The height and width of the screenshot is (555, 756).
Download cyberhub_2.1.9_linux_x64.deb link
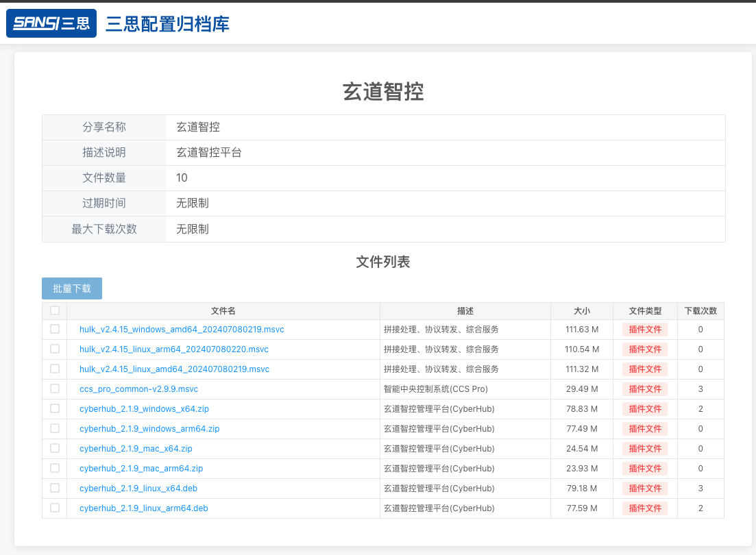(x=138, y=489)
